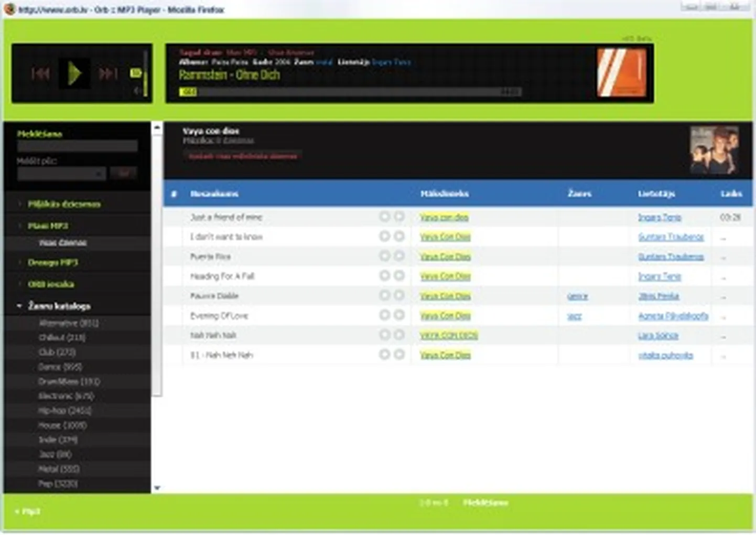Skip to next track in player
Screen dimensions: 756x535
click(x=108, y=73)
